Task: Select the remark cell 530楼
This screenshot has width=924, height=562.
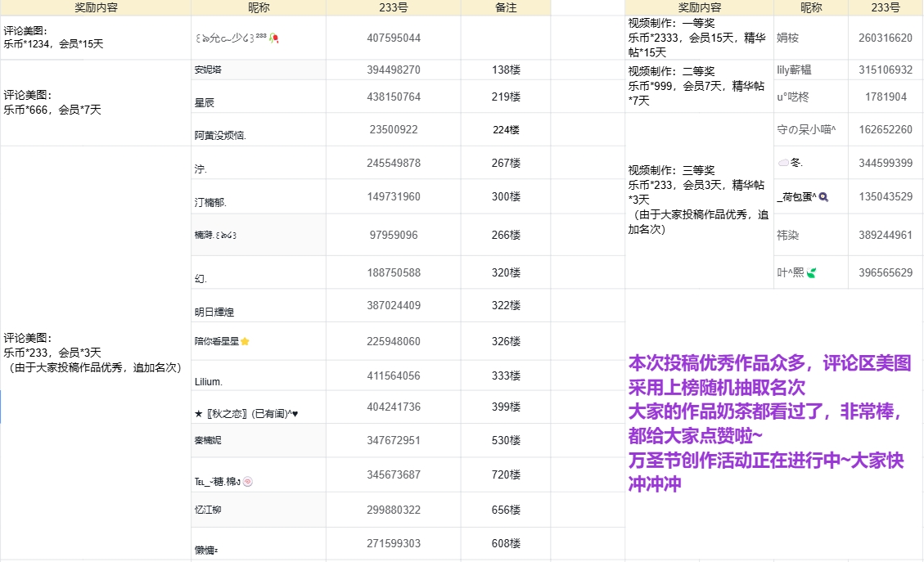Action: [506, 440]
